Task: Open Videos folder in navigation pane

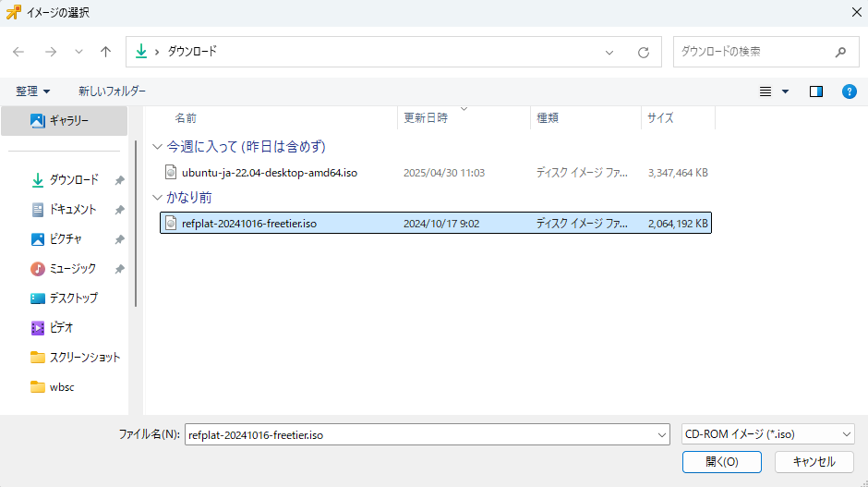Action: coord(61,328)
